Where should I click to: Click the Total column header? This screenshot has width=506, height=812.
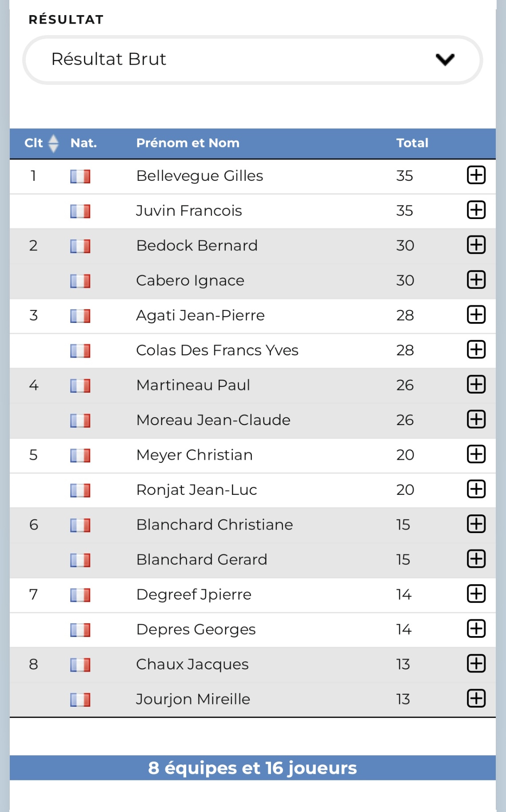[x=412, y=143]
